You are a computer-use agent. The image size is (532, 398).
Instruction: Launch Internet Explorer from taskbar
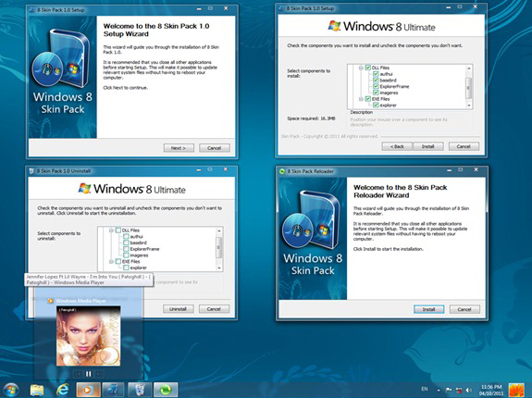point(62,390)
